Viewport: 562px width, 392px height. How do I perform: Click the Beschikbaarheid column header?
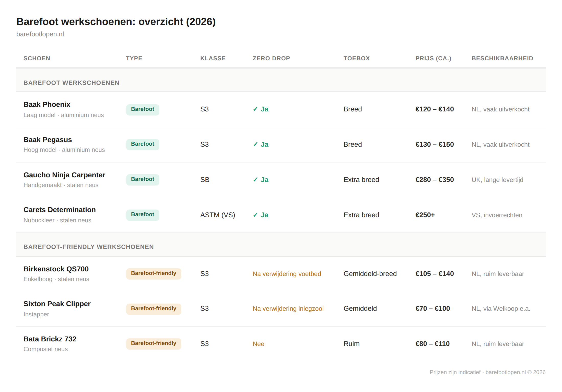502,59
